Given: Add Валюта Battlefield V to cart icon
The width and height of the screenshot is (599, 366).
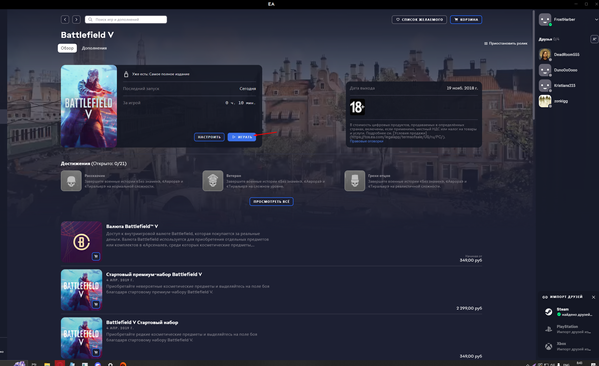Looking at the screenshot, I should pyautogui.click(x=96, y=256).
